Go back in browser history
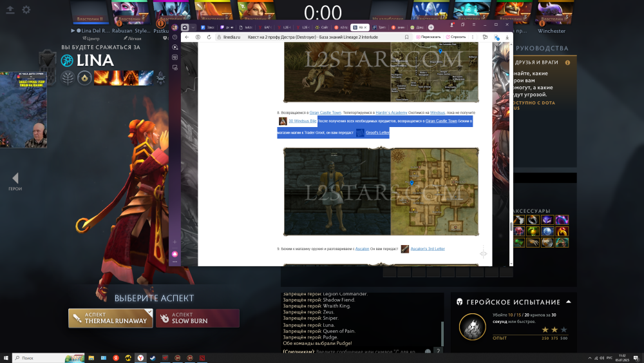 coord(187,37)
